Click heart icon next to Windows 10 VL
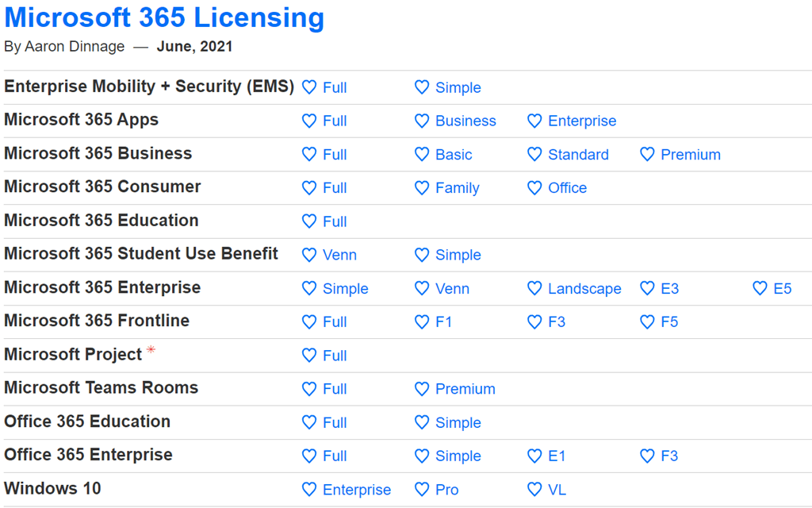 [534, 490]
